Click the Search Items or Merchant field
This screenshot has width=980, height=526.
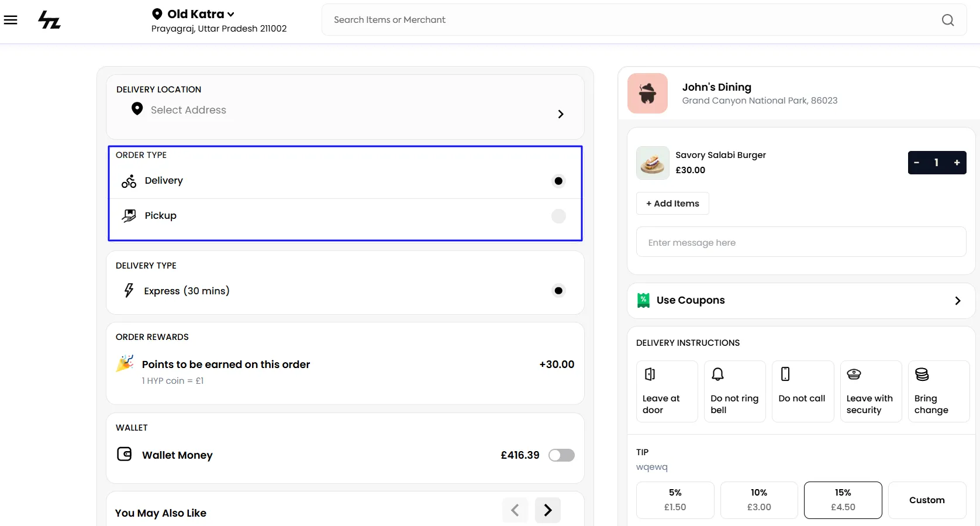point(644,20)
